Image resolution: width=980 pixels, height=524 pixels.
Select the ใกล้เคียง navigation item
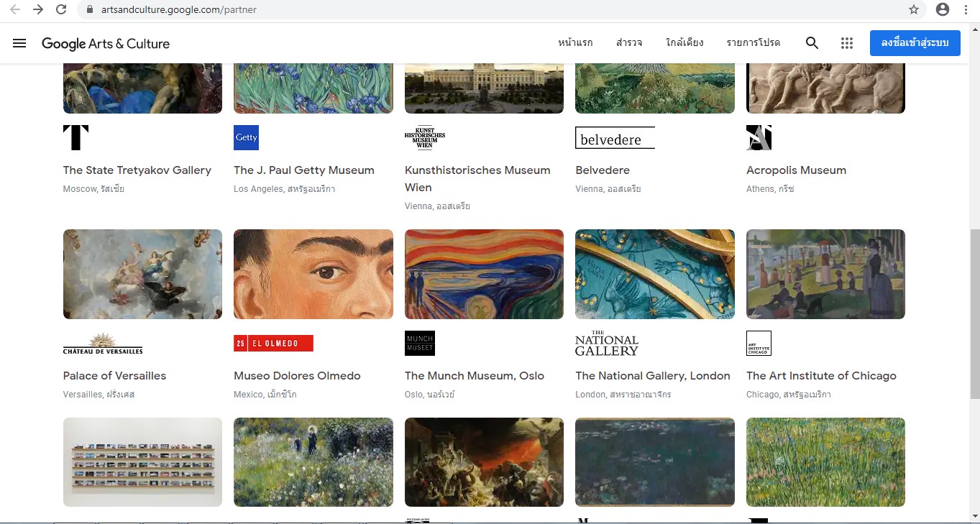pyautogui.click(x=684, y=43)
